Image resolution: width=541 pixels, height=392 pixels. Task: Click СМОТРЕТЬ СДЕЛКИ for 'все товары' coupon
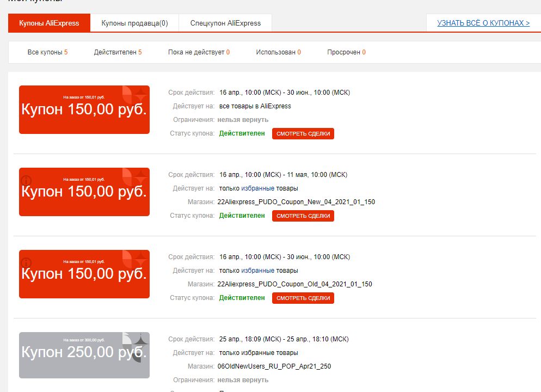coord(303,133)
